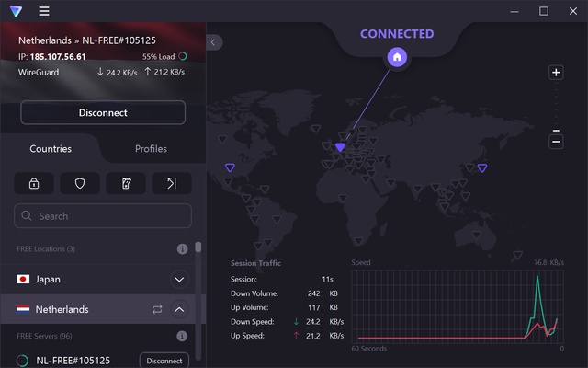
Task: Click the 55% Load indicator circle
Action: coord(183,56)
